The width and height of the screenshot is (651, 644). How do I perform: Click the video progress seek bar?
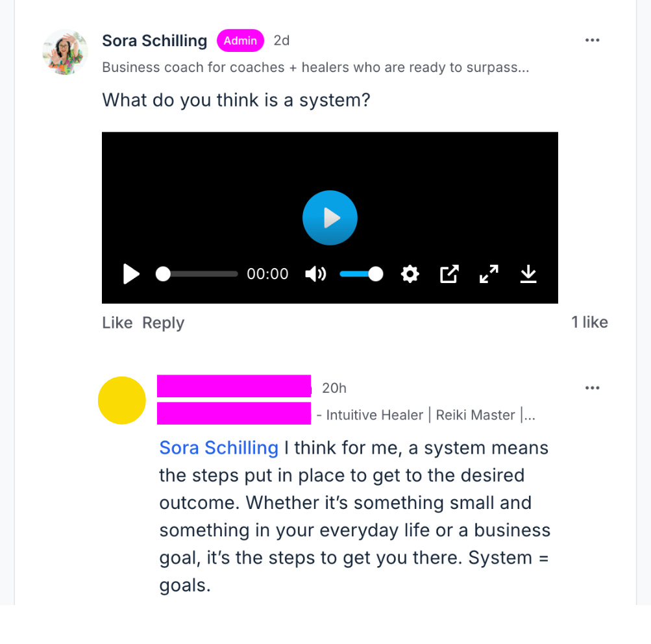197,274
